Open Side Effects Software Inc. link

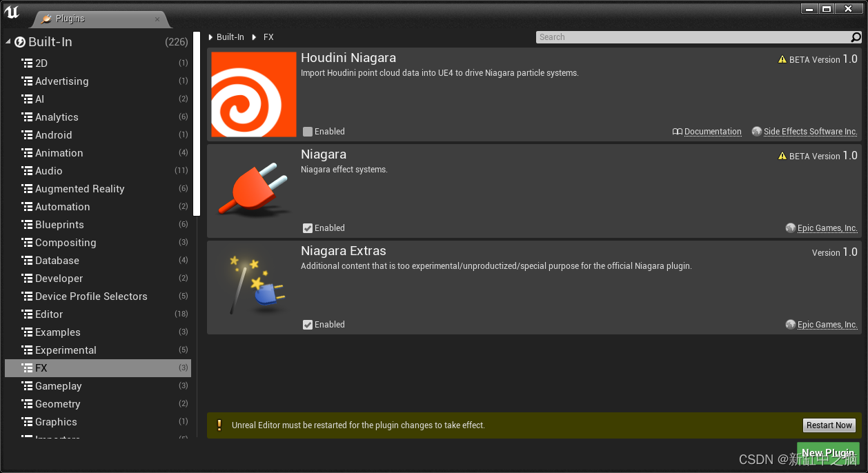click(811, 132)
